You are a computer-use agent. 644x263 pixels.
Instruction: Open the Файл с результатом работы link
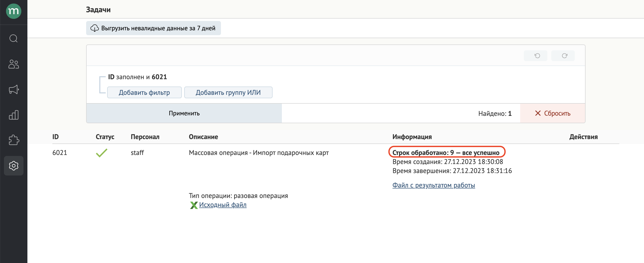(x=434, y=185)
